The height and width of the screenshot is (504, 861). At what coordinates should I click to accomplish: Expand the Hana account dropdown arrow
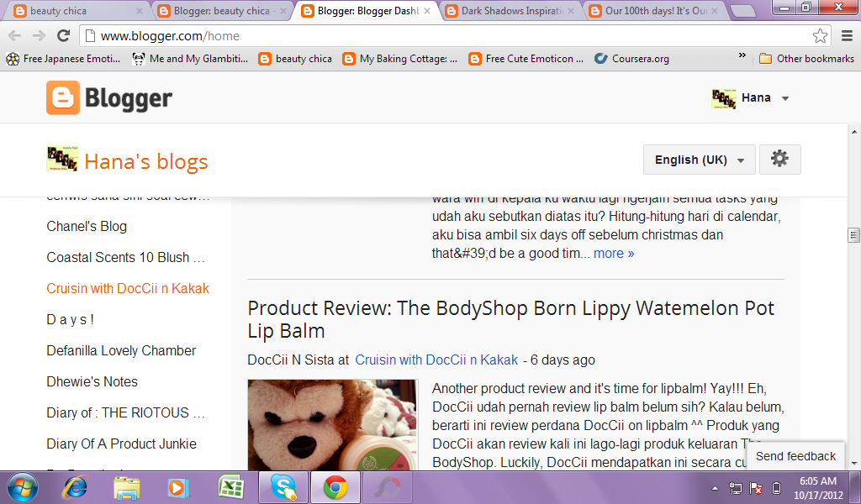pos(785,99)
